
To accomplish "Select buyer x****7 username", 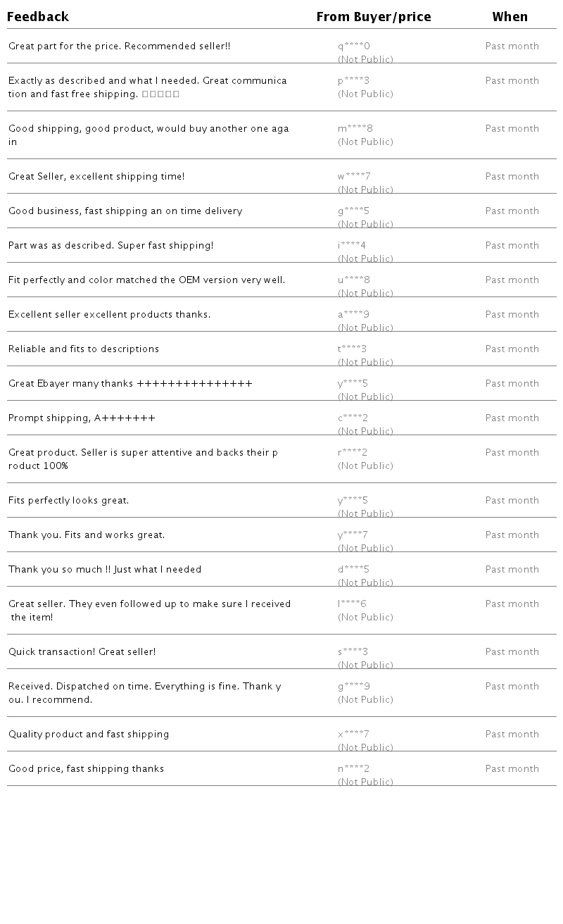I will tap(353, 735).
